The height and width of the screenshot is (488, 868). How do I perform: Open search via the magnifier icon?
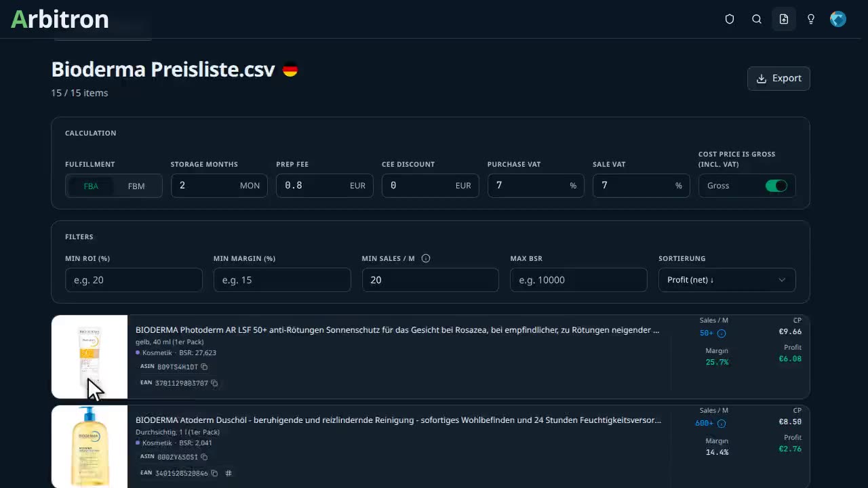coord(757,19)
